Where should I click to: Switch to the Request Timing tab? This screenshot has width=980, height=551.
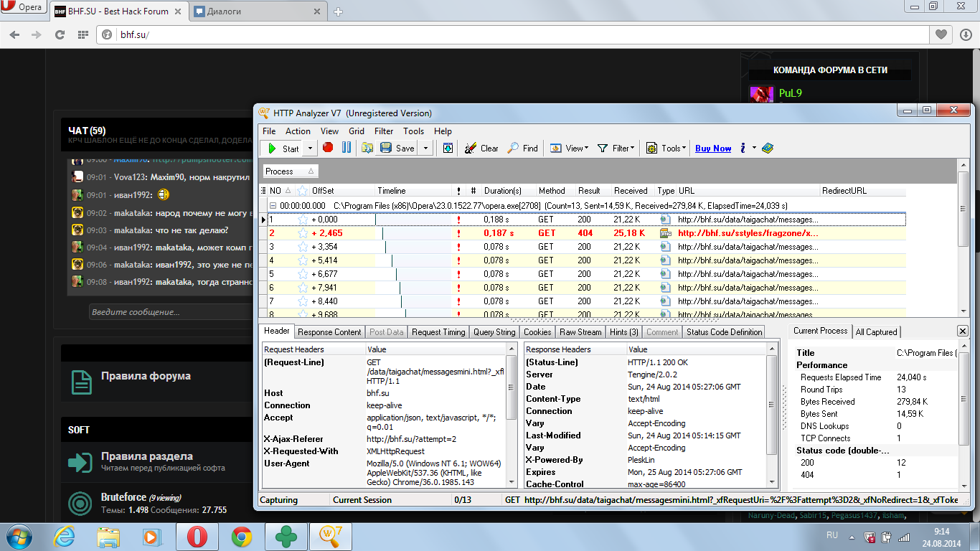(438, 332)
